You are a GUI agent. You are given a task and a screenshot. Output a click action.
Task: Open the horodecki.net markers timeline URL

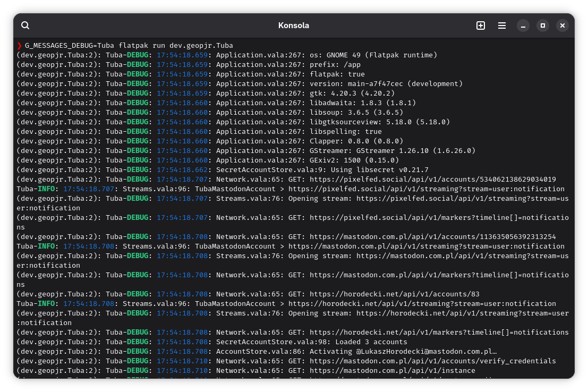(439, 333)
